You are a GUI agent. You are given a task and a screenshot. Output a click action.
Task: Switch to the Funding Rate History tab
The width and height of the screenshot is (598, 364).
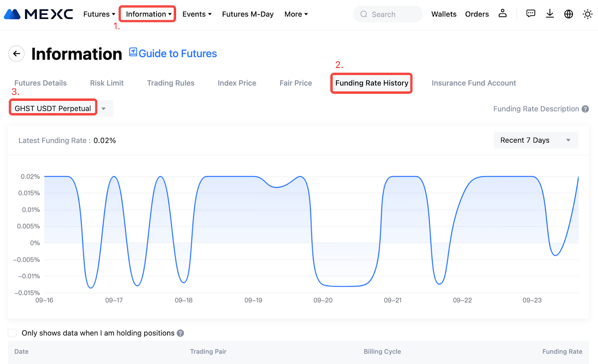[372, 83]
